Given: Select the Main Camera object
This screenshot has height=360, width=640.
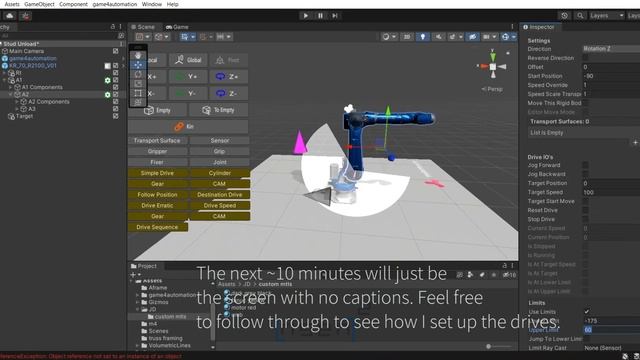Looking at the screenshot, I should (x=26, y=51).
